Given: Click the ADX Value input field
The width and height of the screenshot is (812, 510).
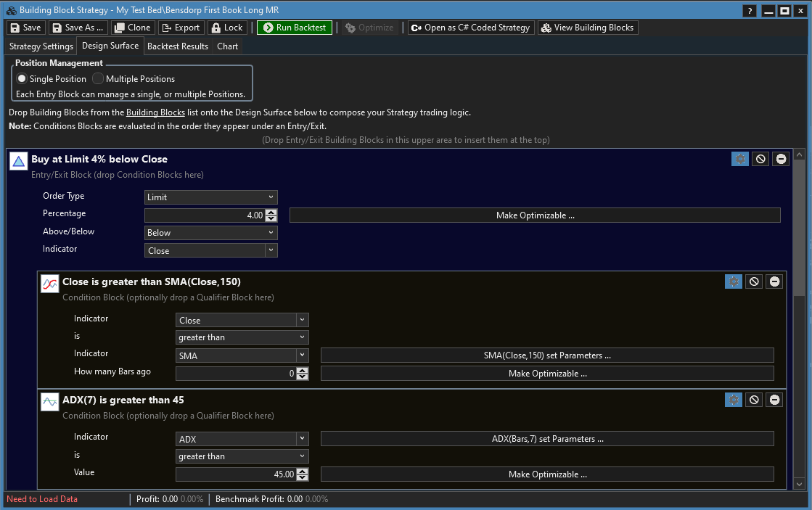Looking at the screenshot, I should (236, 474).
